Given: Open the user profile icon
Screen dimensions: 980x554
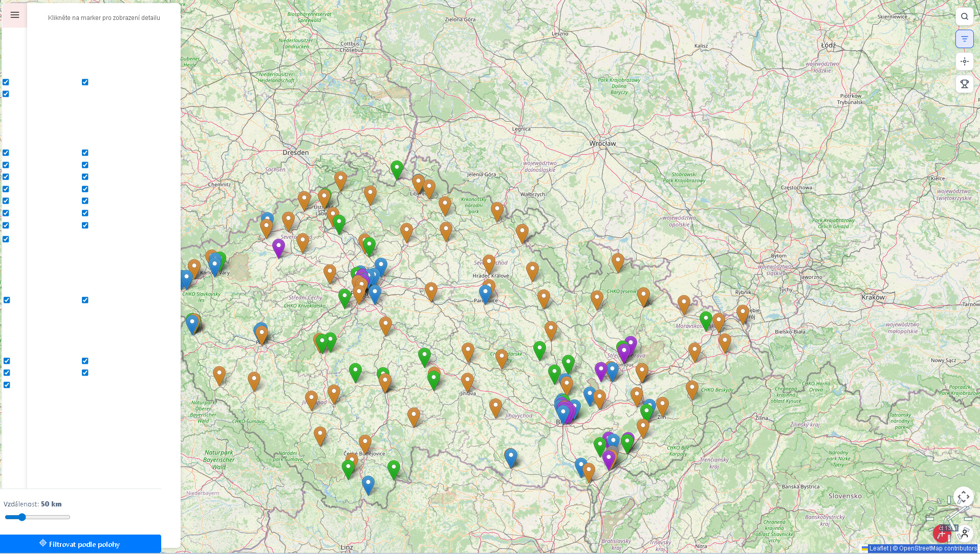Looking at the screenshot, I should pos(964,534).
